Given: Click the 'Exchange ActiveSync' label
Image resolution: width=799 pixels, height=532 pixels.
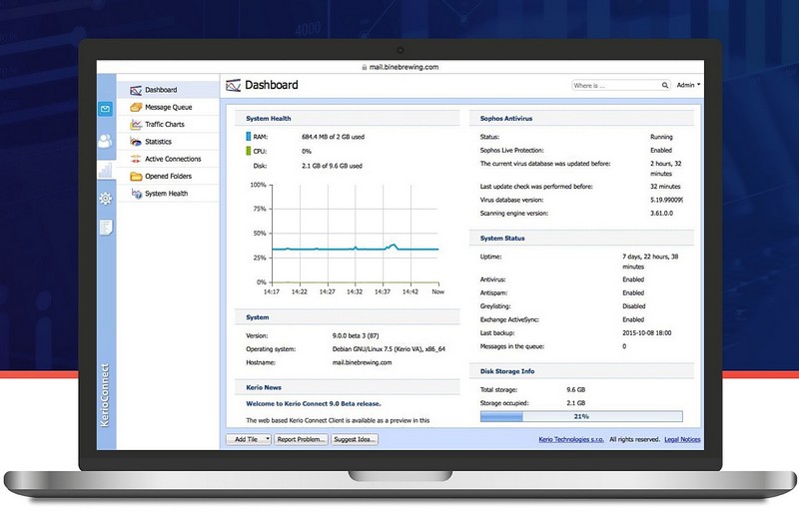Looking at the screenshot, I should [x=509, y=319].
